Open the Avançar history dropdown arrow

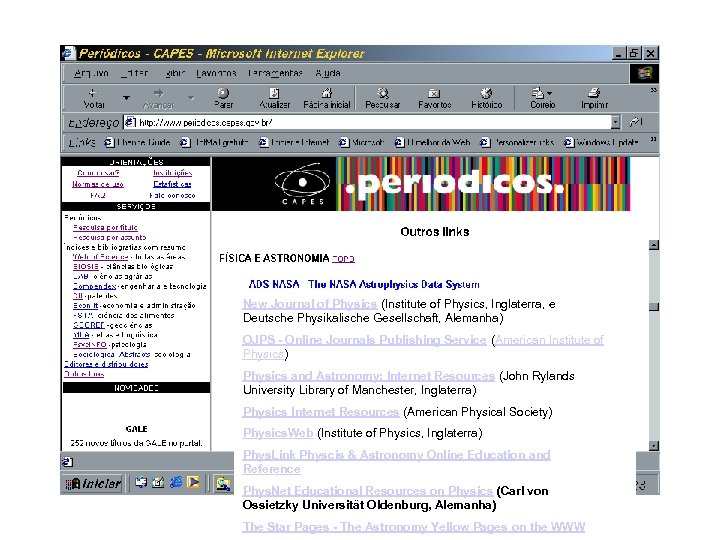[x=191, y=98]
